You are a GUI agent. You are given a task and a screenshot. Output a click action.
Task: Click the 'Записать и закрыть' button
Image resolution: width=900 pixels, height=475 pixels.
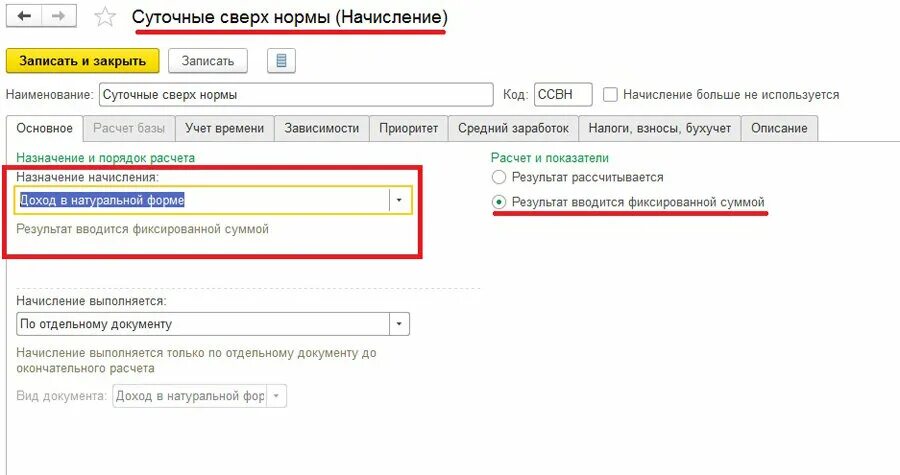point(83,61)
